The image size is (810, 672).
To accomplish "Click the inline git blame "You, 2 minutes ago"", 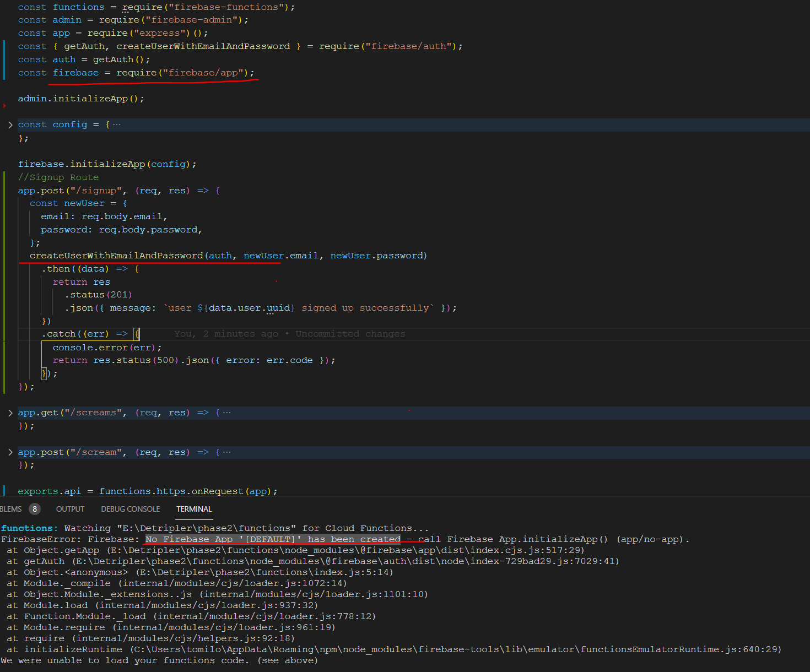I will [x=290, y=334].
